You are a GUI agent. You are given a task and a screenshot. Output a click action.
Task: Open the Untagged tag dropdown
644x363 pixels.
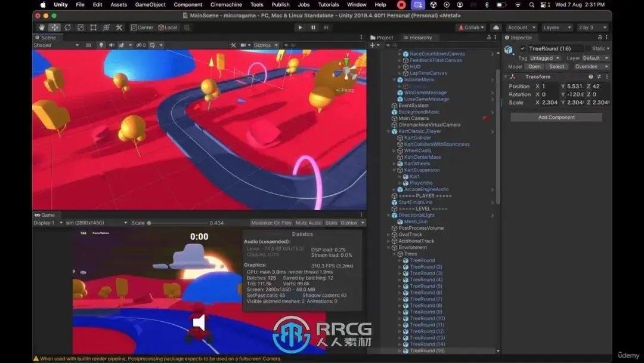(x=544, y=58)
